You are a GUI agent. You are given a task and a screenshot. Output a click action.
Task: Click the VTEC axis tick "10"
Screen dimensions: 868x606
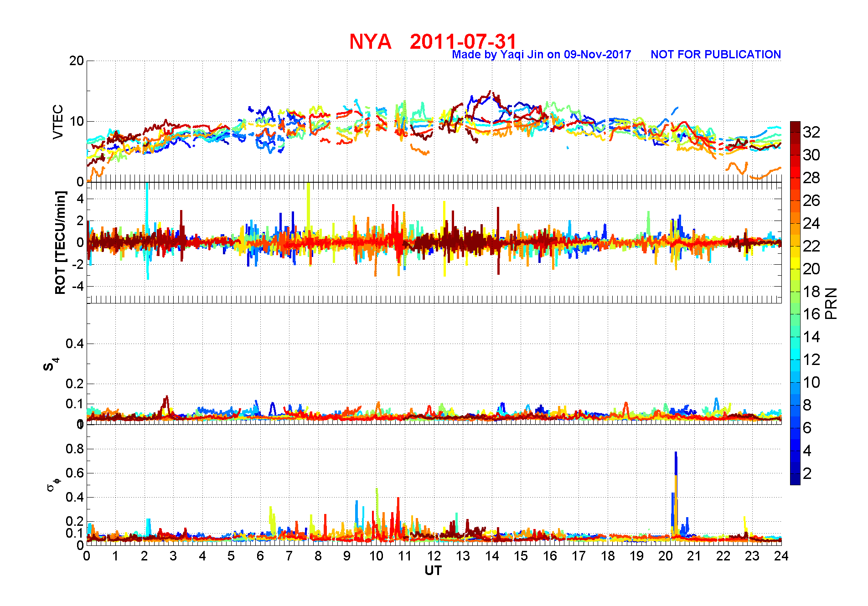(x=77, y=121)
